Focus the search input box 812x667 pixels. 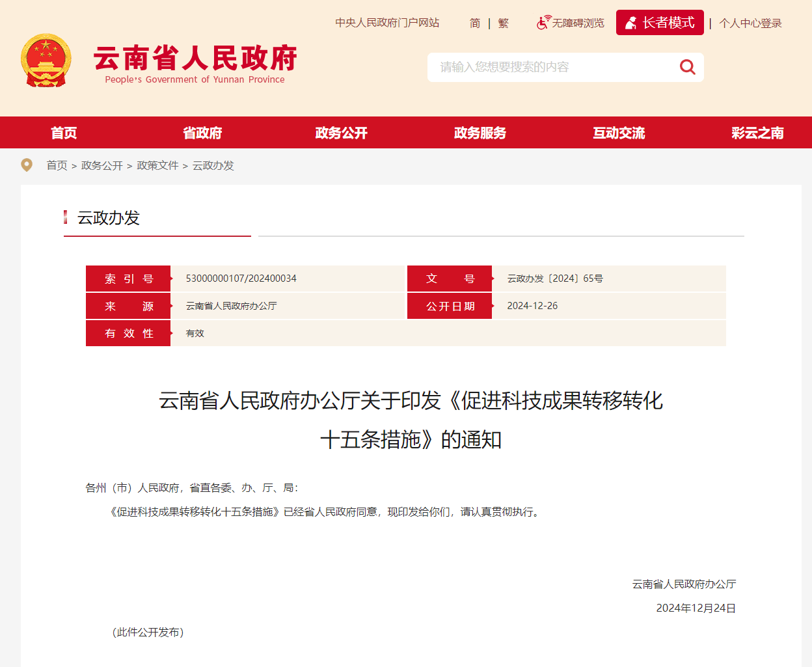tap(550, 67)
